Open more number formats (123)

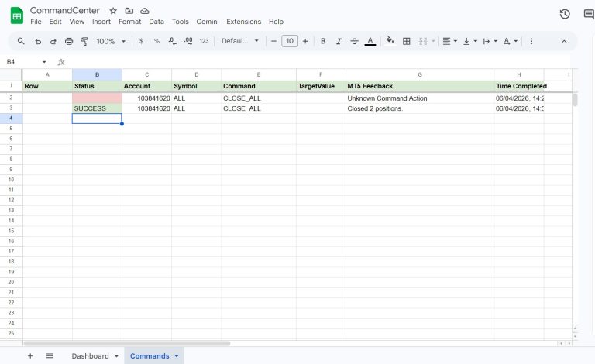205,41
